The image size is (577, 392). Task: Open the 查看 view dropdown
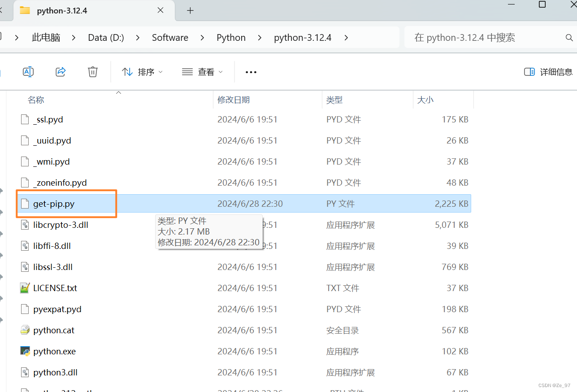[202, 72]
